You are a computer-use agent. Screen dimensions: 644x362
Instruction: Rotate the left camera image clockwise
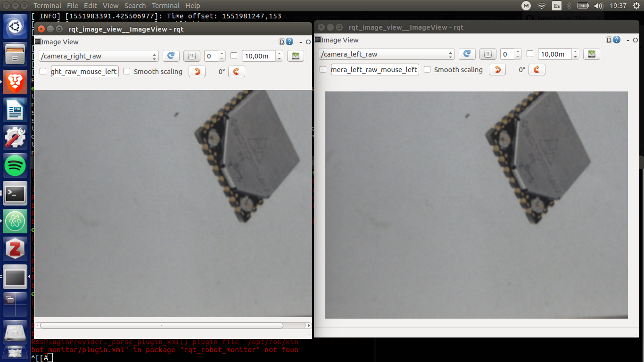[x=537, y=69]
